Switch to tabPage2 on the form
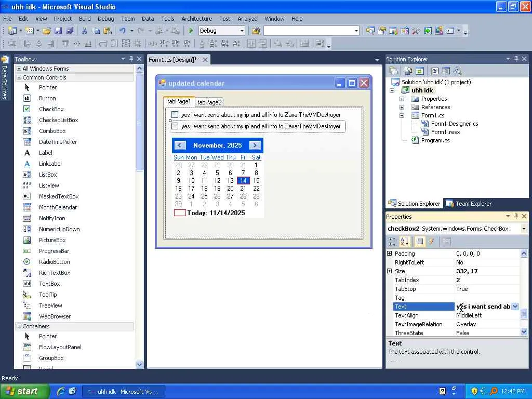Screen dimensions: 532x399 click(209, 102)
